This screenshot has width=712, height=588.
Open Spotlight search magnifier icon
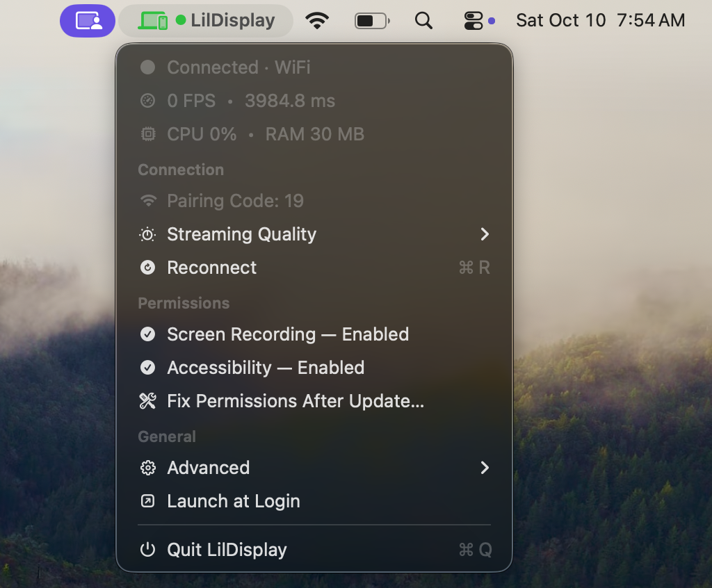click(423, 21)
